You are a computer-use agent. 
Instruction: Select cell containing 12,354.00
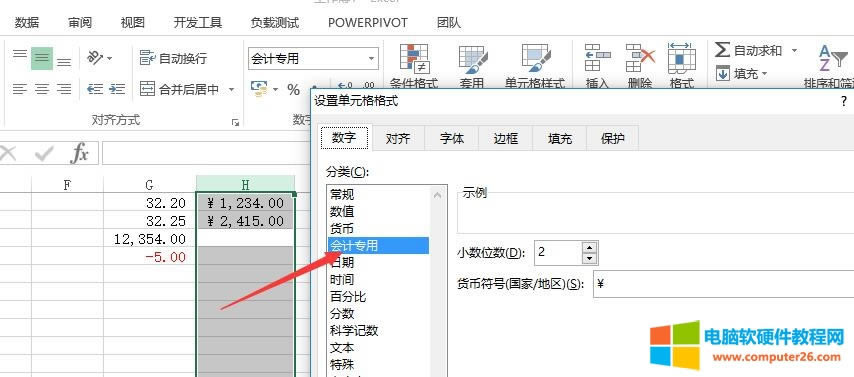pyautogui.click(x=150, y=239)
